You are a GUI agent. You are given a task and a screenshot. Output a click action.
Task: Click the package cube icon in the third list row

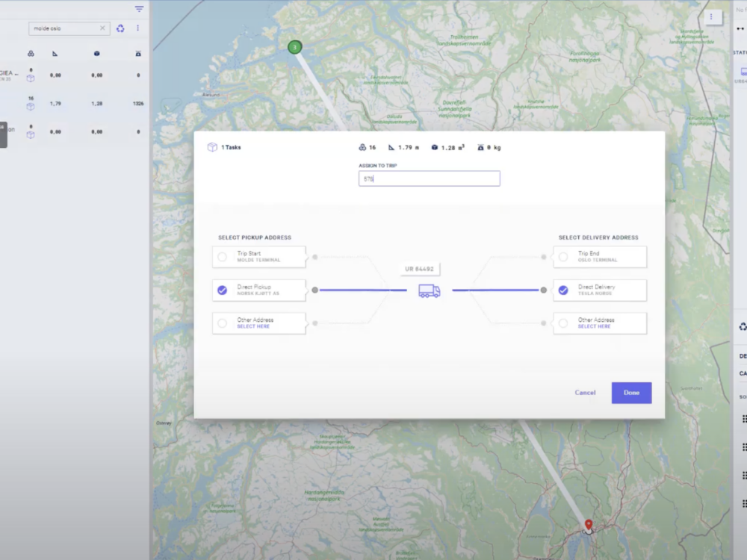(31, 134)
